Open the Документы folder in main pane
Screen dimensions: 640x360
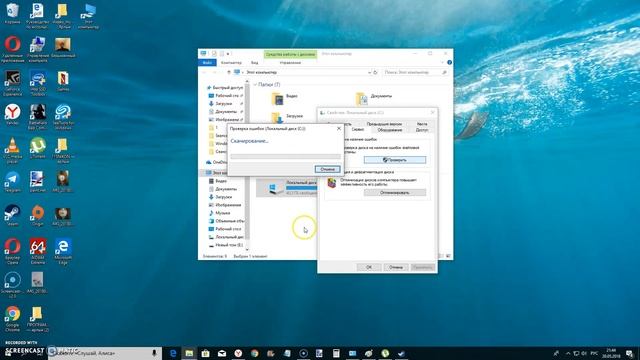coord(374,98)
